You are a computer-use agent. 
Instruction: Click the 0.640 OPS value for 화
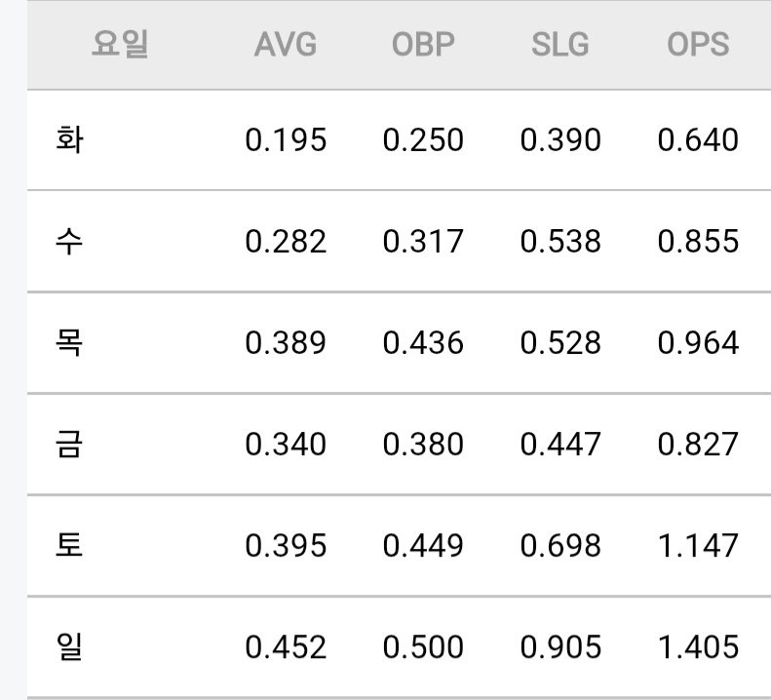698,139
